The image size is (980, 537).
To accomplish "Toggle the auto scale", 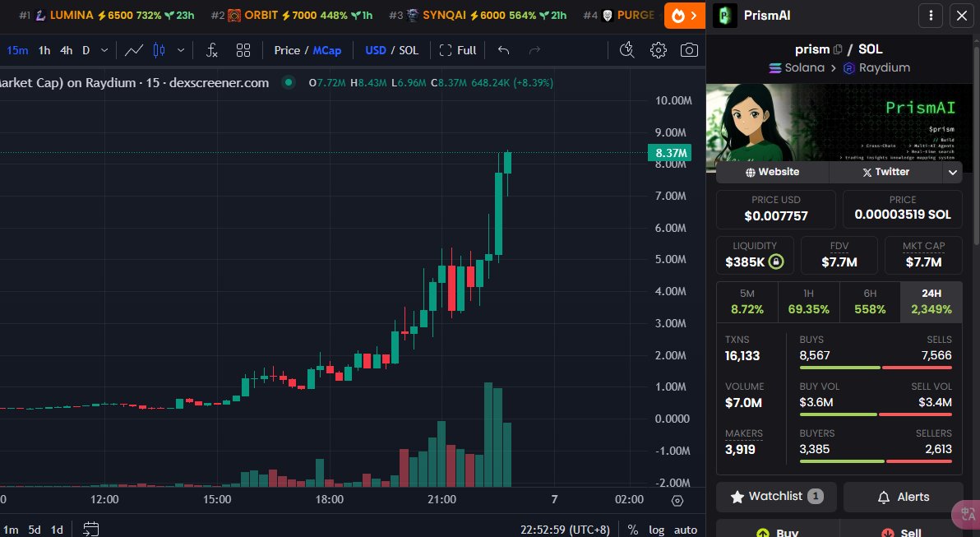I will tap(685, 530).
